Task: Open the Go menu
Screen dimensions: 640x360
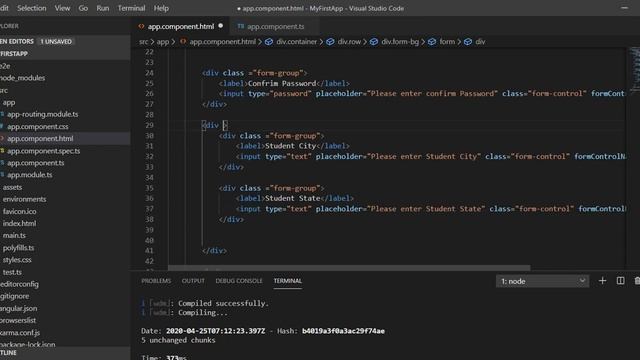Action: [83, 8]
